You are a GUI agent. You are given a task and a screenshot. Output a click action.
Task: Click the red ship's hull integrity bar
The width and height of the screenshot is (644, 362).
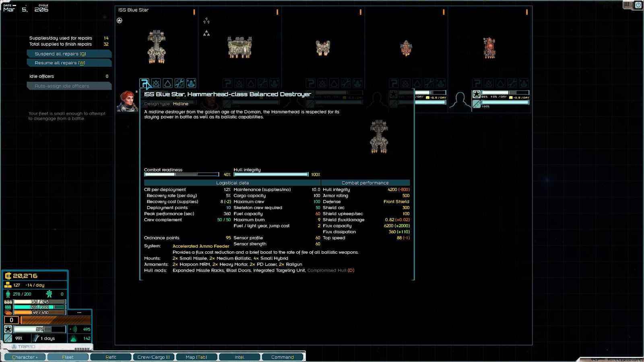pos(505,102)
